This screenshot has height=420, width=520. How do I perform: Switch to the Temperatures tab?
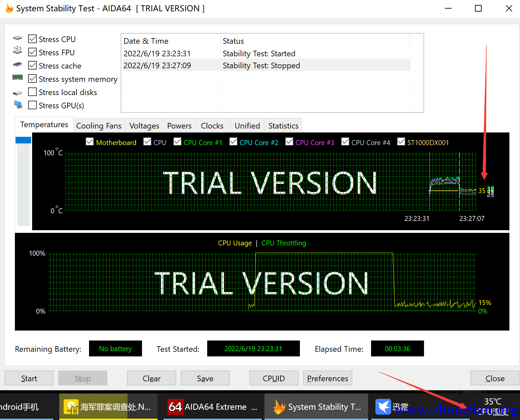[44, 125]
